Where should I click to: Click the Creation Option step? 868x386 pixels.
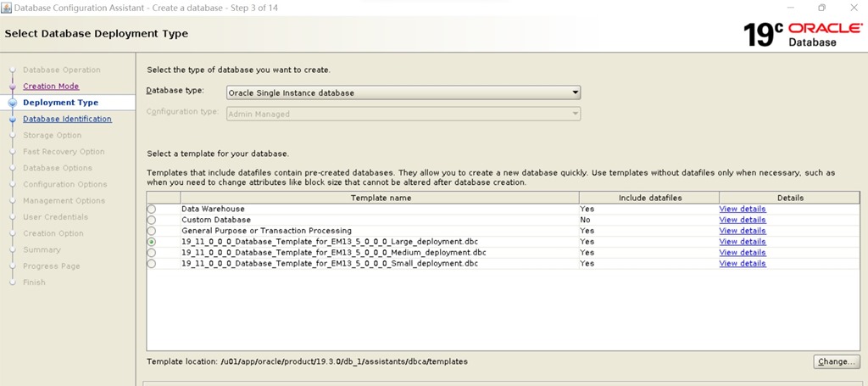pos(53,233)
